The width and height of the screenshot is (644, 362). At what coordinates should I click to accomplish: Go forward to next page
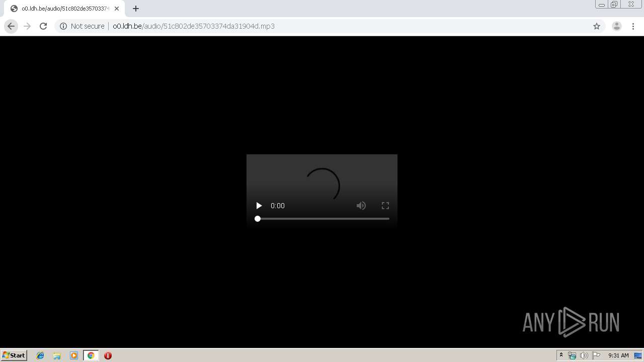click(27, 26)
